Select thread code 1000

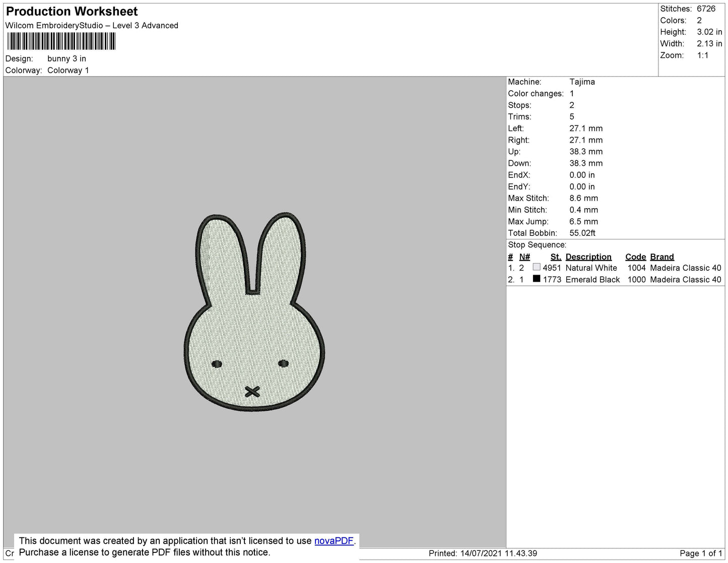click(x=636, y=280)
